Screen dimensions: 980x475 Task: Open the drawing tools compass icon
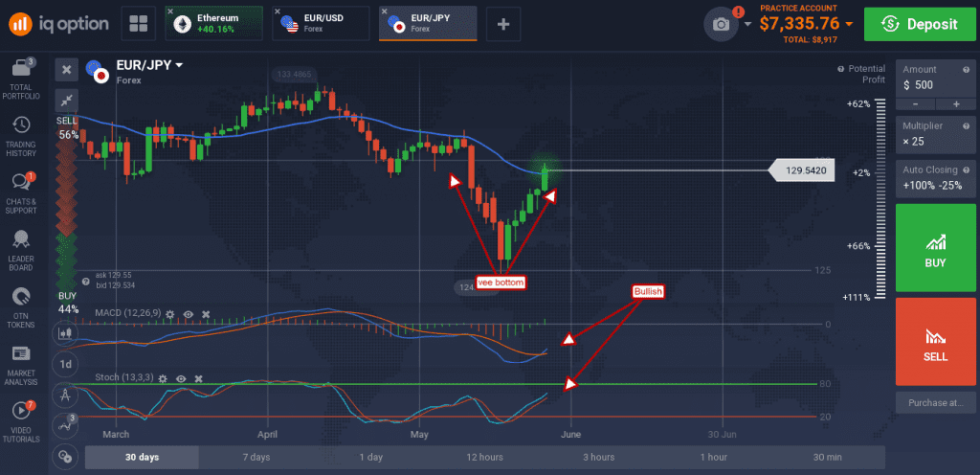coord(65,395)
